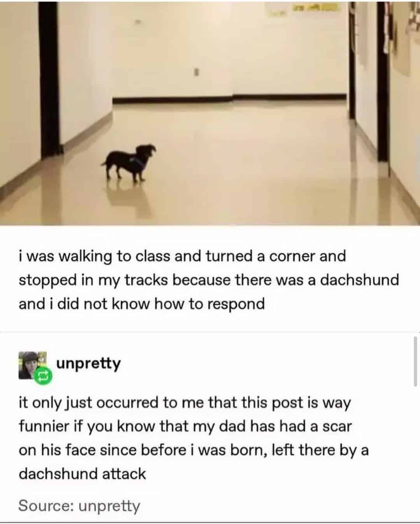Click the 'dachshund attack' reply text

point(82,474)
